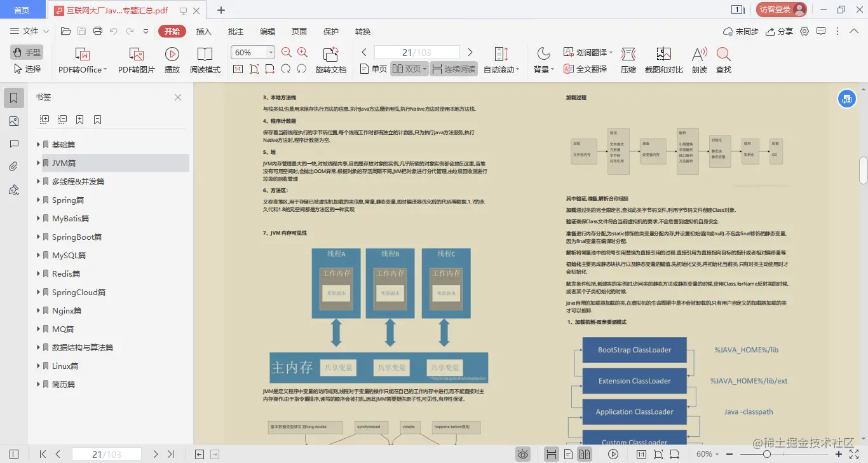The image size is (868, 463).
Task: Open the attachments paperclip sidebar icon
Action: (x=14, y=167)
